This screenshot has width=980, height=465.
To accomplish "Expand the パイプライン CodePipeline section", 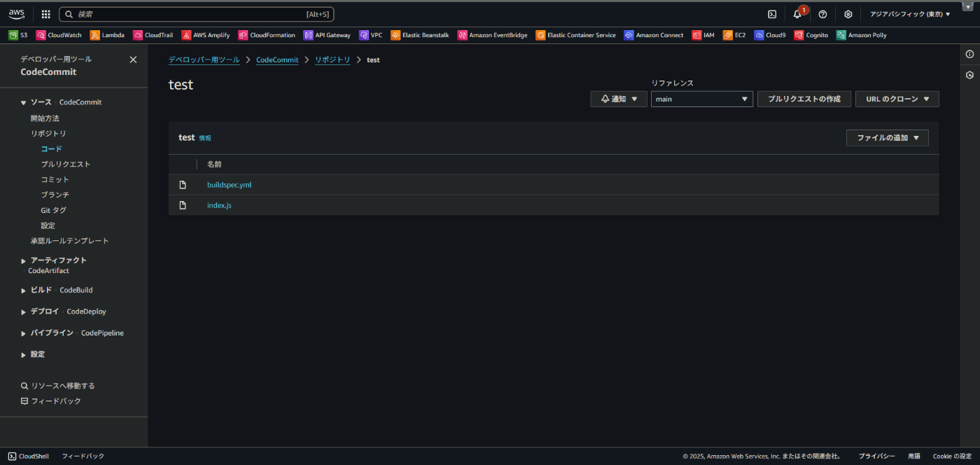I will point(24,333).
